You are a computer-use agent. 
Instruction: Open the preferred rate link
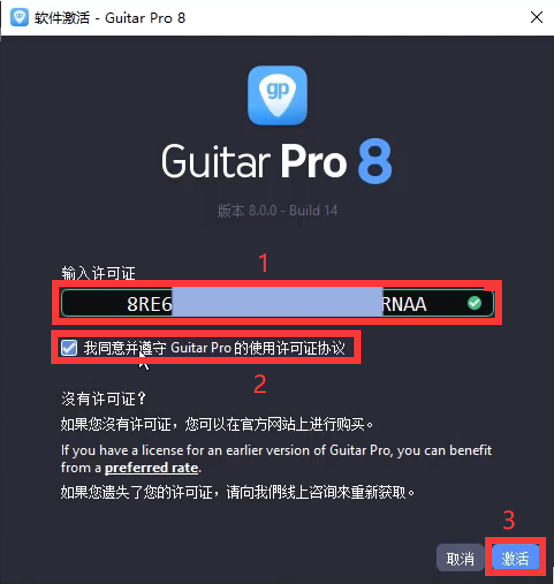pyautogui.click(x=151, y=467)
